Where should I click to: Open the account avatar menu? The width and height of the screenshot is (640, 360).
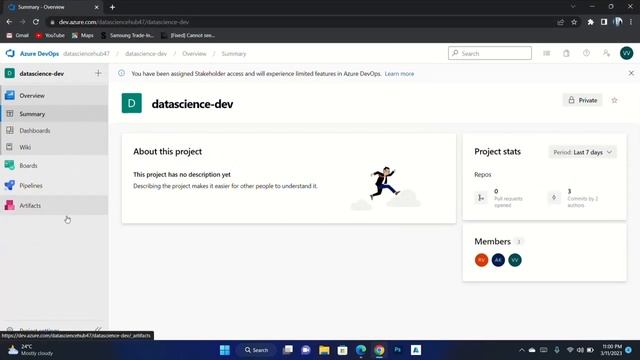pos(627,53)
